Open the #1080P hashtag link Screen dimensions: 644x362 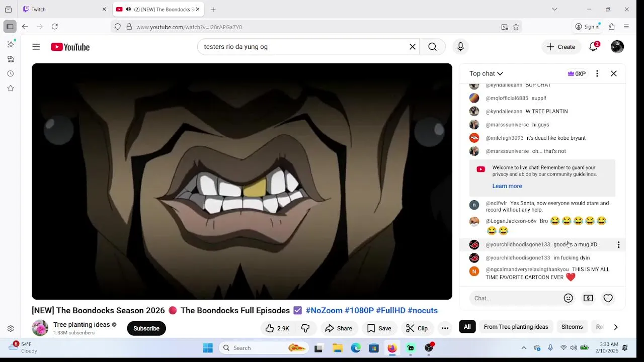359,310
